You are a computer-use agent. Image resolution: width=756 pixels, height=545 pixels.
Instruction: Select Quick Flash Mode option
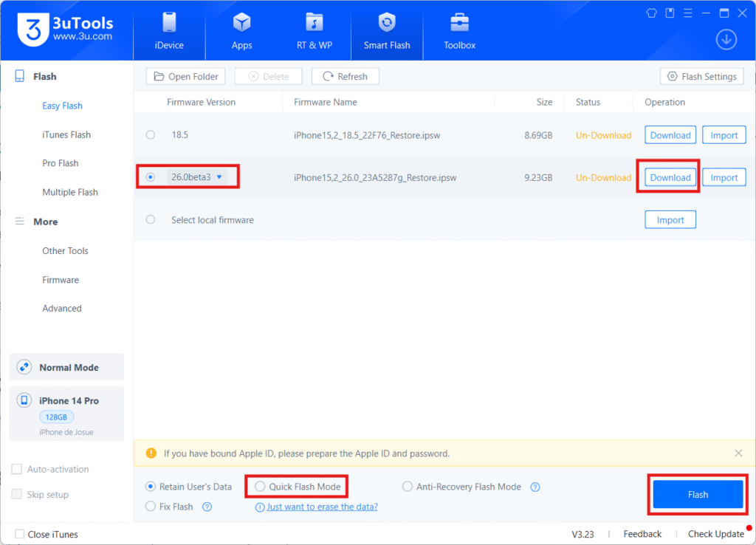click(260, 487)
